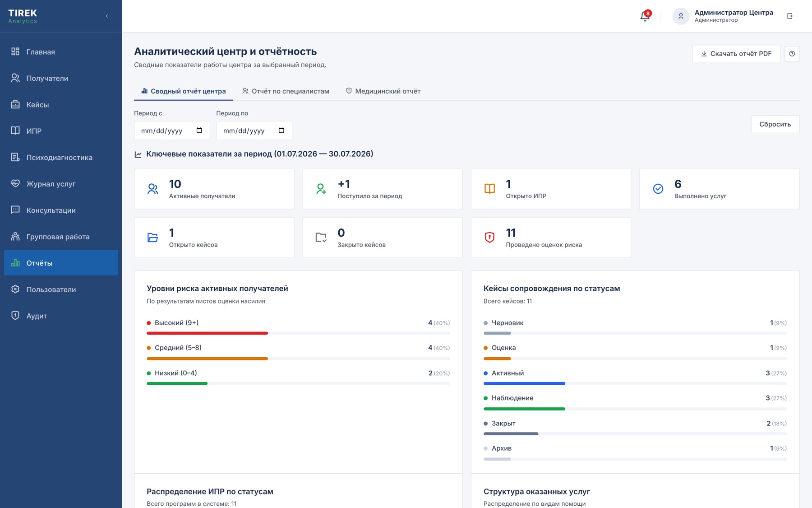This screenshot has width=812, height=508.
Task: Open Получатели section
Action: (61, 78)
